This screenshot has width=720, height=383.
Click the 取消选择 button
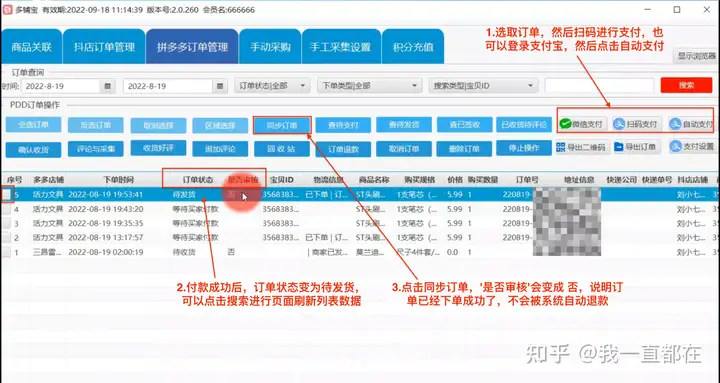coord(158,125)
